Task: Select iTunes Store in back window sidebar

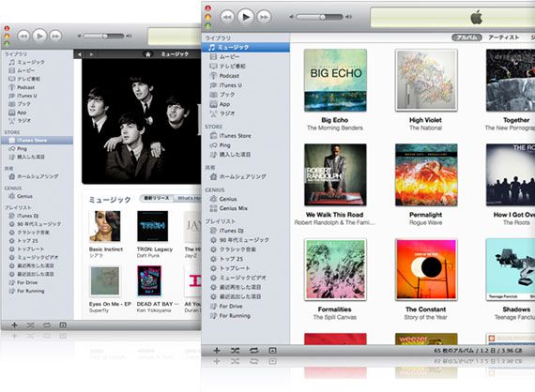Action: 37,140
